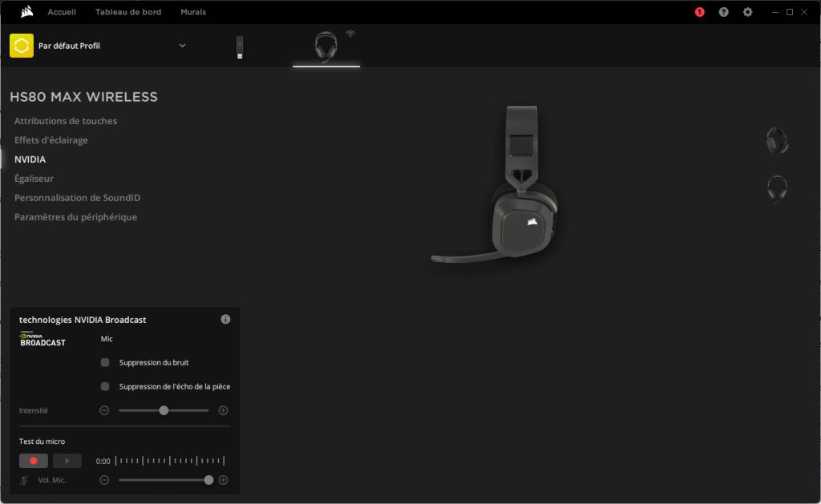Open the help question mark icon

724,12
